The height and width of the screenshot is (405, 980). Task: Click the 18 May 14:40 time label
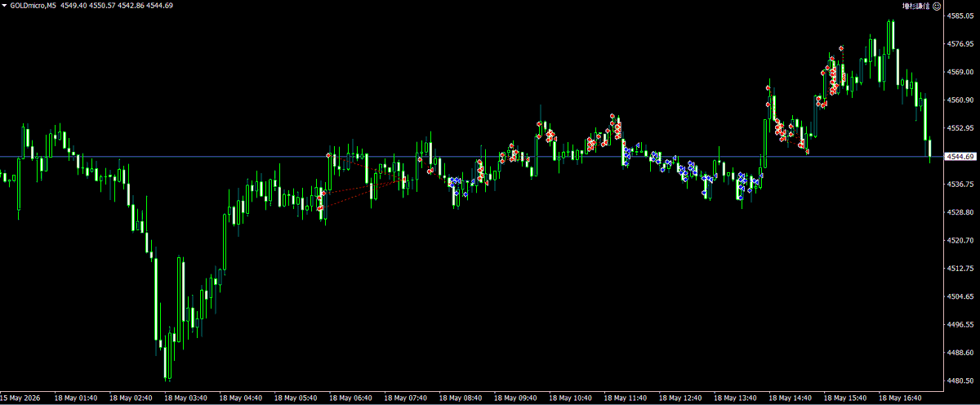pyautogui.click(x=790, y=398)
